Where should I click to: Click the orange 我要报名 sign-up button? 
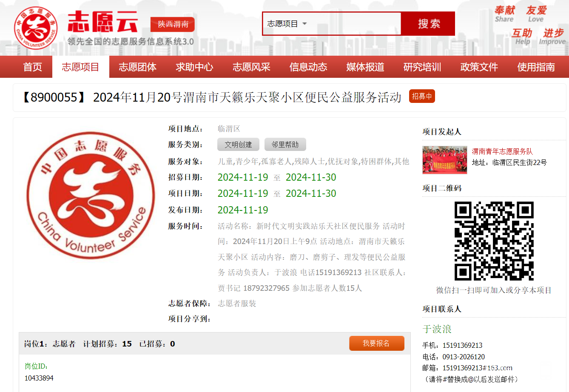(376, 343)
